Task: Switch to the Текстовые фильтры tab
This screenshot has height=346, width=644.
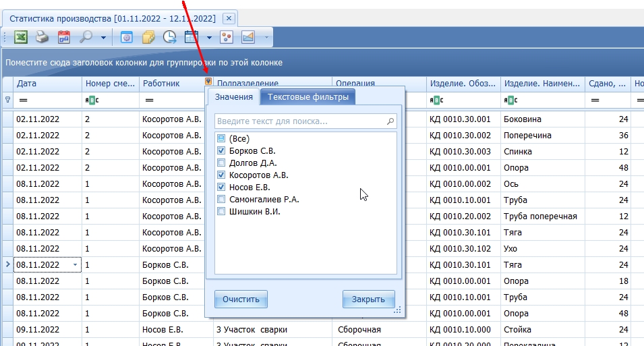Action: click(x=308, y=97)
